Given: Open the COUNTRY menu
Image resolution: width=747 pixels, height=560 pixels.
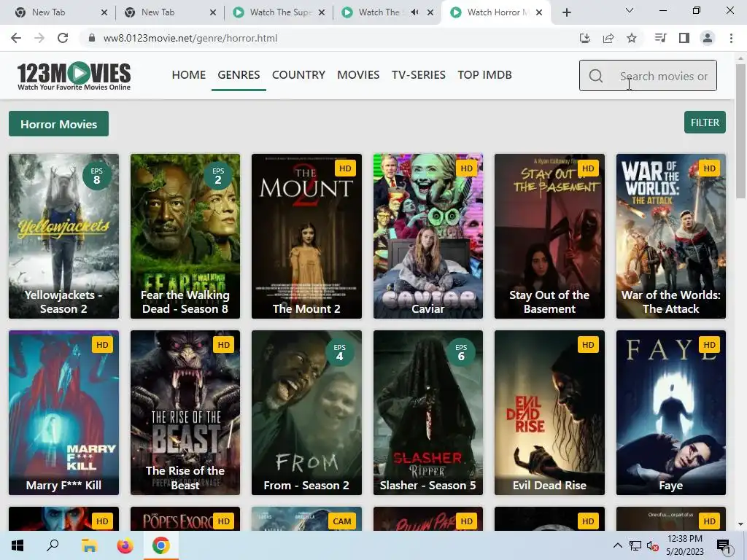Looking at the screenshot, I should (298, 75).
